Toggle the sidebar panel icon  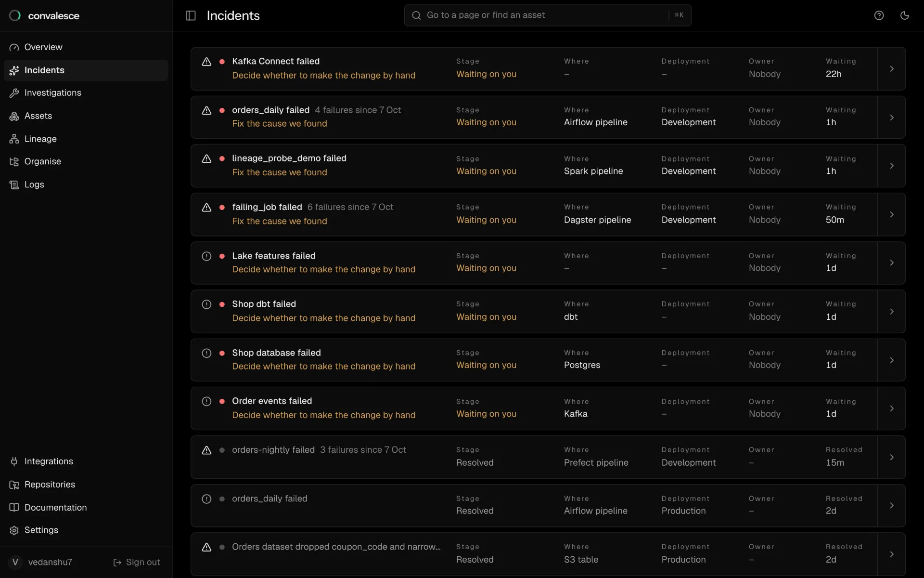click(191, 15)
